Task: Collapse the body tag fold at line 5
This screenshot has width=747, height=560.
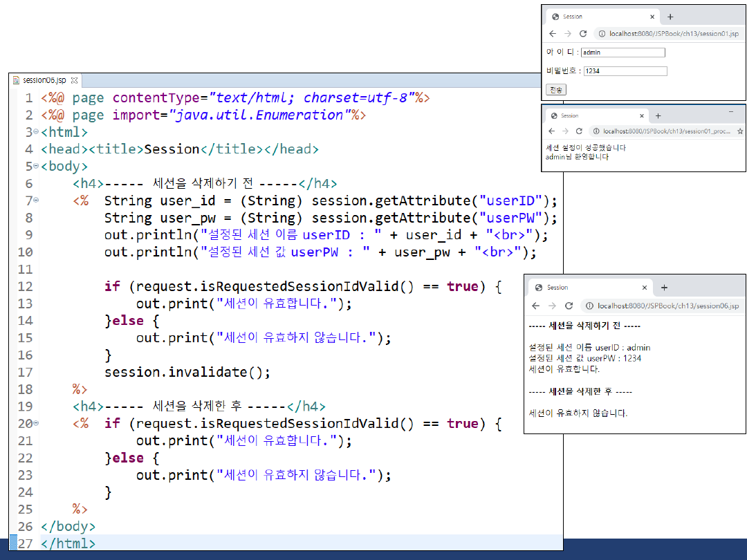Action: (x=36, y=167)
